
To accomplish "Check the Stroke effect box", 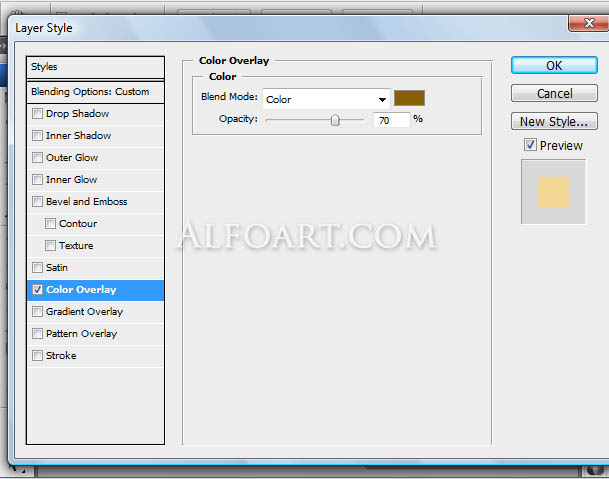I will click(x=37, y=355).
